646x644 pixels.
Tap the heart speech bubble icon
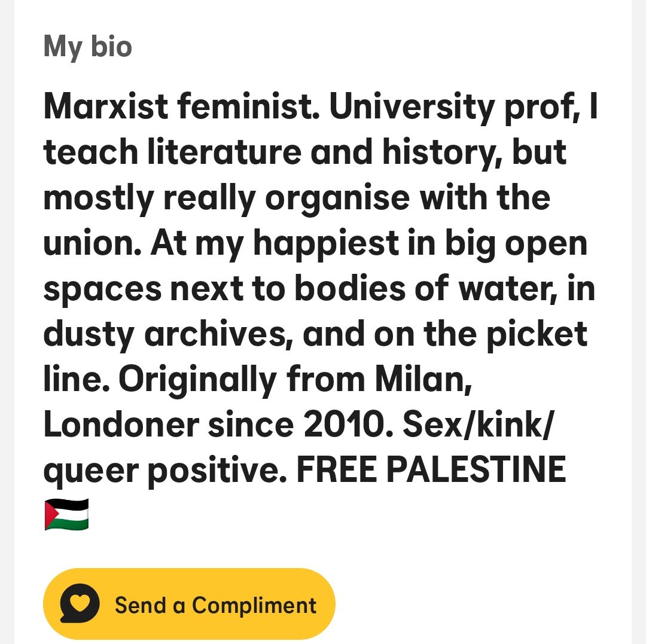click(80, 603)
